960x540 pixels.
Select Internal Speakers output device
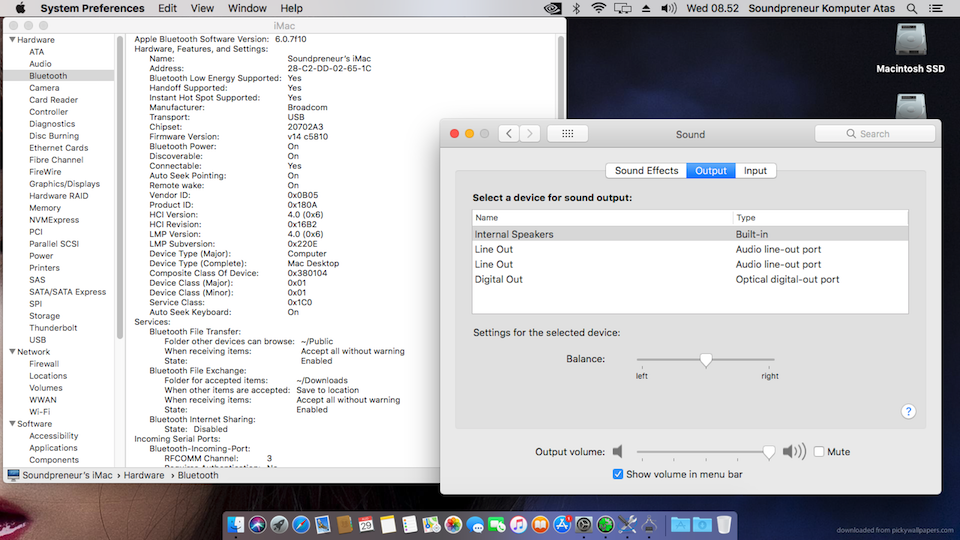[690, 234]
